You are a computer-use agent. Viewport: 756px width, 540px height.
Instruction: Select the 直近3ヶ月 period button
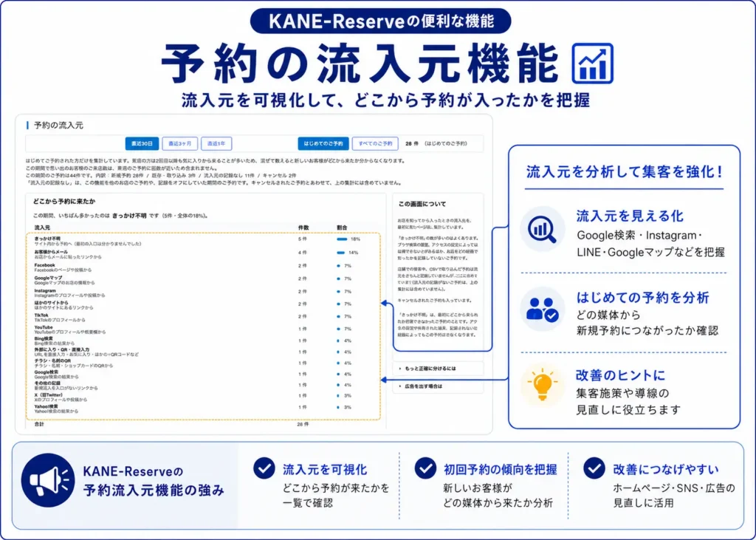[180, 144]
